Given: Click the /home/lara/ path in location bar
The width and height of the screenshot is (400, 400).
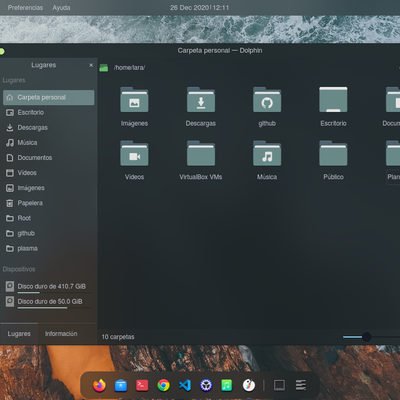Looking at the screenshot, I should (129, 68).
